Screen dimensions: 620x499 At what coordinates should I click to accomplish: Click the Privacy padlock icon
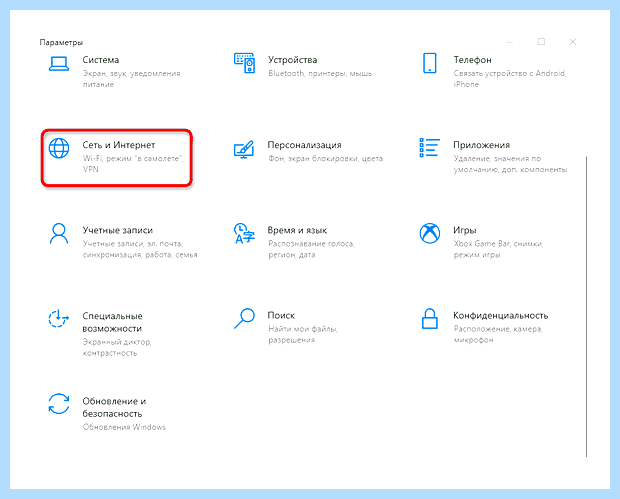click(429, 319)
